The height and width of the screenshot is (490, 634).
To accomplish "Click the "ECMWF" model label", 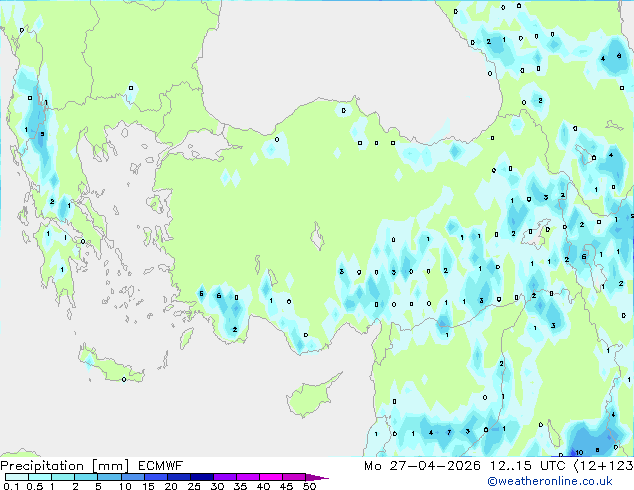I will 160,466.
